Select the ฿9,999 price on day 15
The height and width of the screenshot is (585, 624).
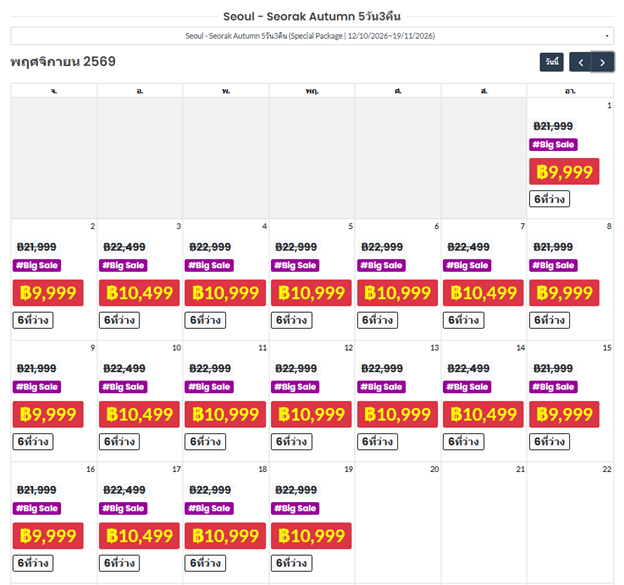click(564, 415)
